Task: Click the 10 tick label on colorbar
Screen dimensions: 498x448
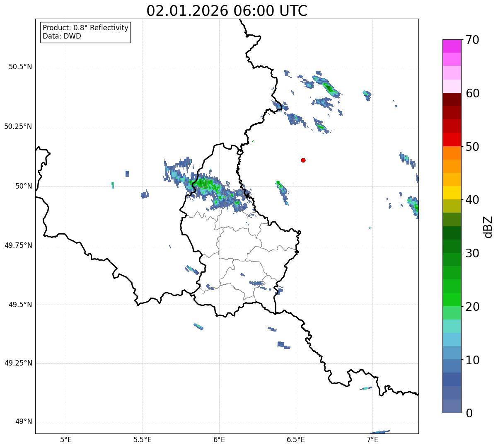Action: [472, 360]
